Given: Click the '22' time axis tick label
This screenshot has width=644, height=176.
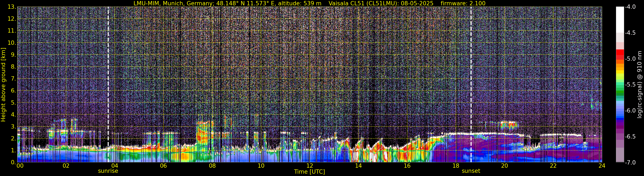Looking at the screenshot, I should coord(553,166).
